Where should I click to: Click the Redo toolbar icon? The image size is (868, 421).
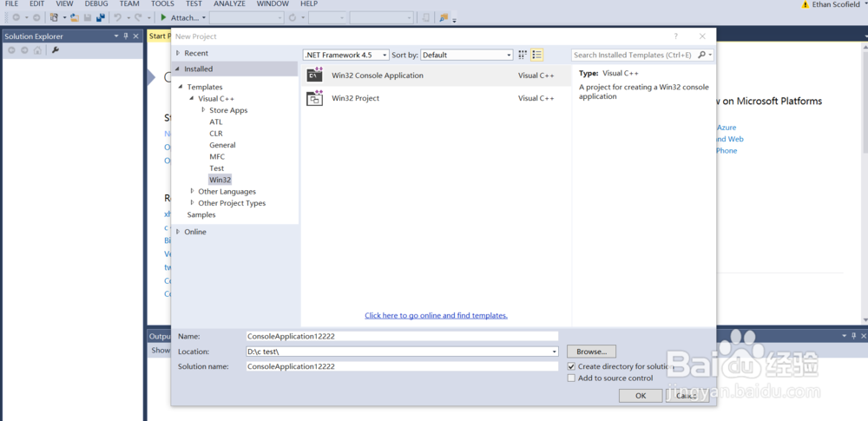(138, 17)
